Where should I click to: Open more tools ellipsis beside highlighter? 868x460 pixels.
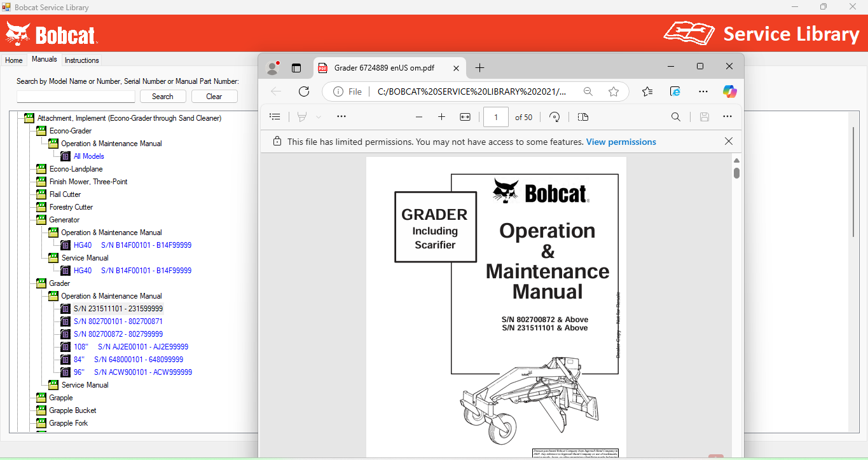point(341,117)
